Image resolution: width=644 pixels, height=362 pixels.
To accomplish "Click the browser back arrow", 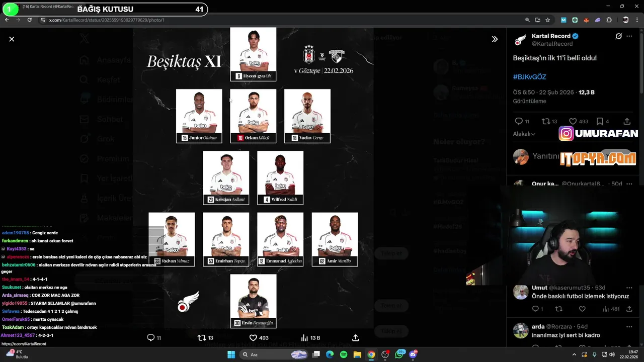I will pos(7,20).
